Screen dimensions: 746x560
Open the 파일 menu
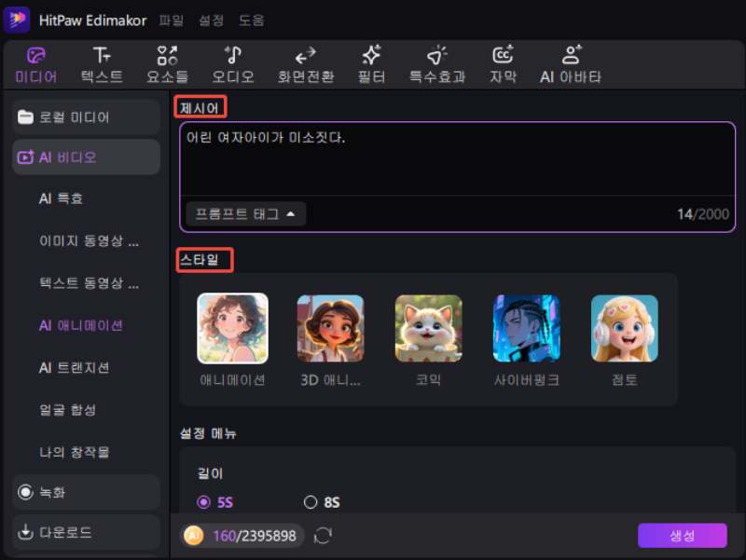click(x=172, y=20)
